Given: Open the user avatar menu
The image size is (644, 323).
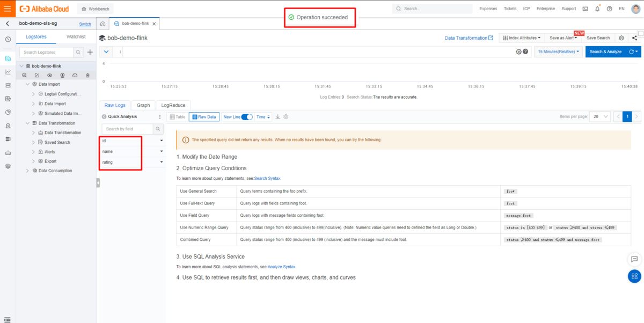Looking at the screenshot, I should coord(635,9).
